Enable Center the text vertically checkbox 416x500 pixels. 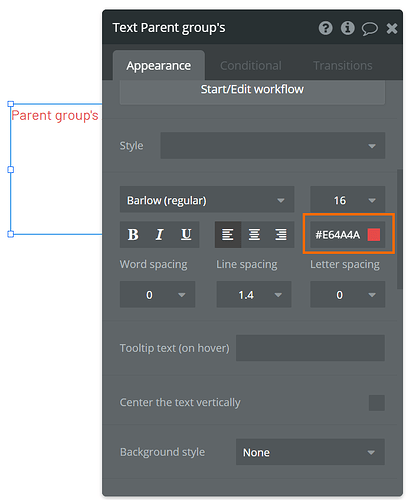(x=377, y=403)
